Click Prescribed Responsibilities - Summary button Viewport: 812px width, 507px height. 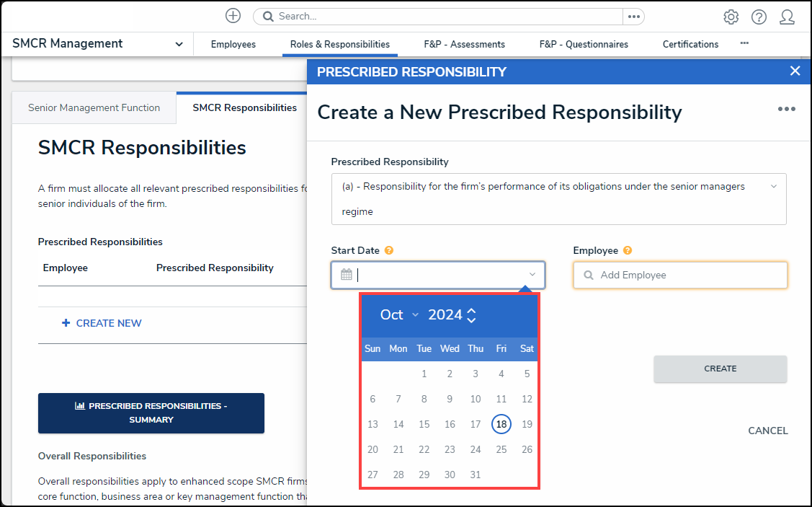click(x=151, y=413)
